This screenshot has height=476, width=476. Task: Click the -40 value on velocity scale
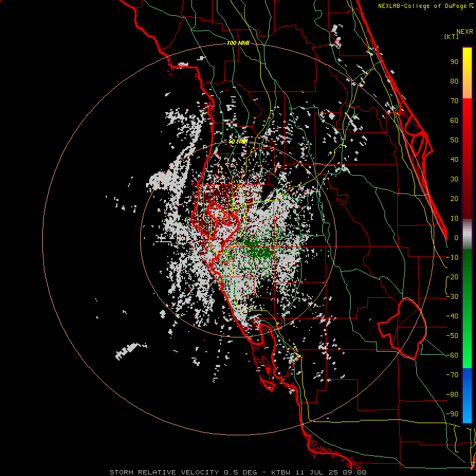click(x=452, y=316)
